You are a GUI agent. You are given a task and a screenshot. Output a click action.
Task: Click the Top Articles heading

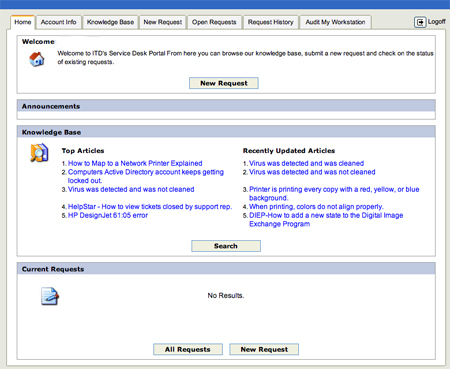click(x=83, y=151)
